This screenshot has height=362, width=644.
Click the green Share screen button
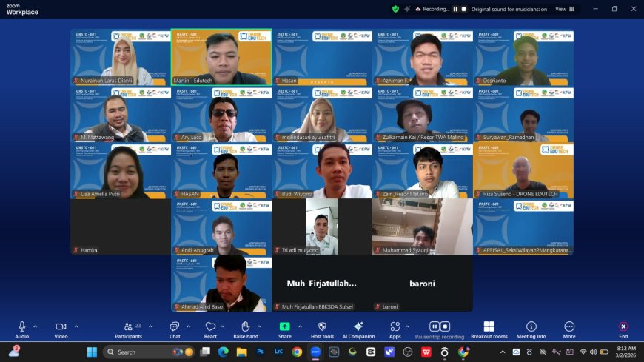[284, 327]
